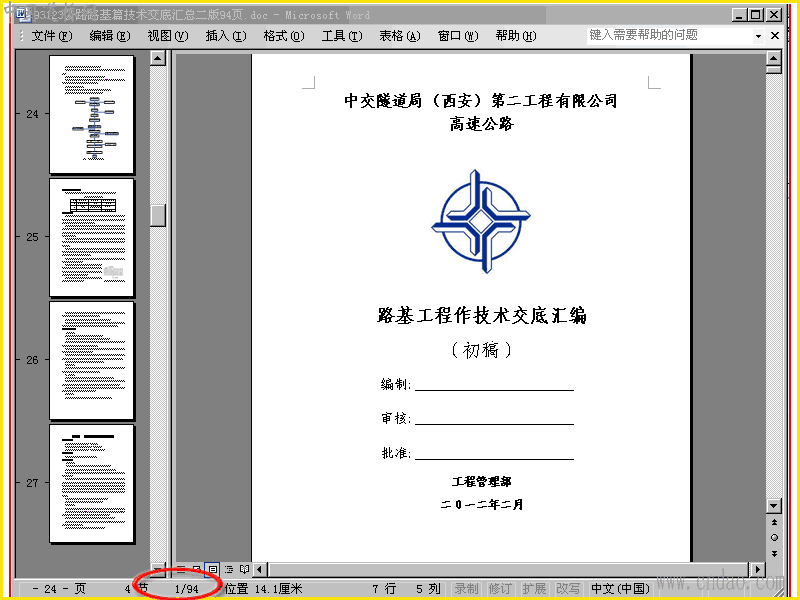Open the 表格(A) menu

(x=399, y=36)
